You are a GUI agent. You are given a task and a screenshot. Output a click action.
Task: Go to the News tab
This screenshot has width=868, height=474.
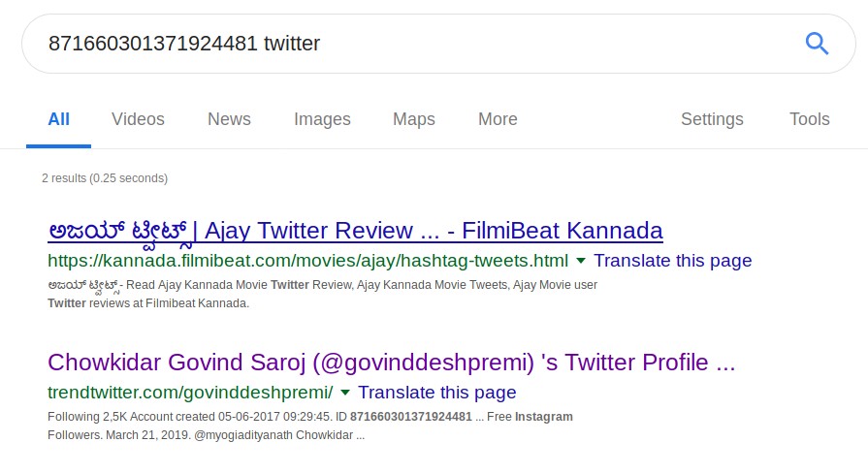(x=229, y=119)
